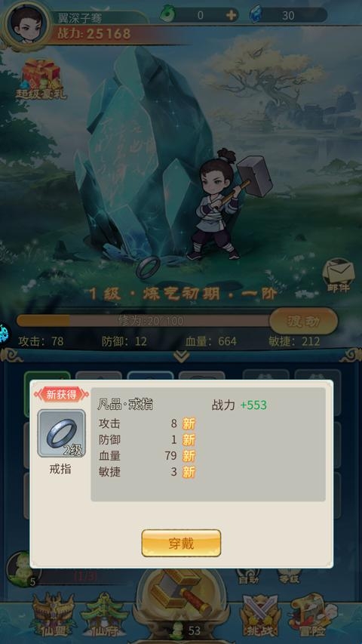Collapse panel with the down chevron
Viewport: 362px width, 644px height.
pos(181,356)
